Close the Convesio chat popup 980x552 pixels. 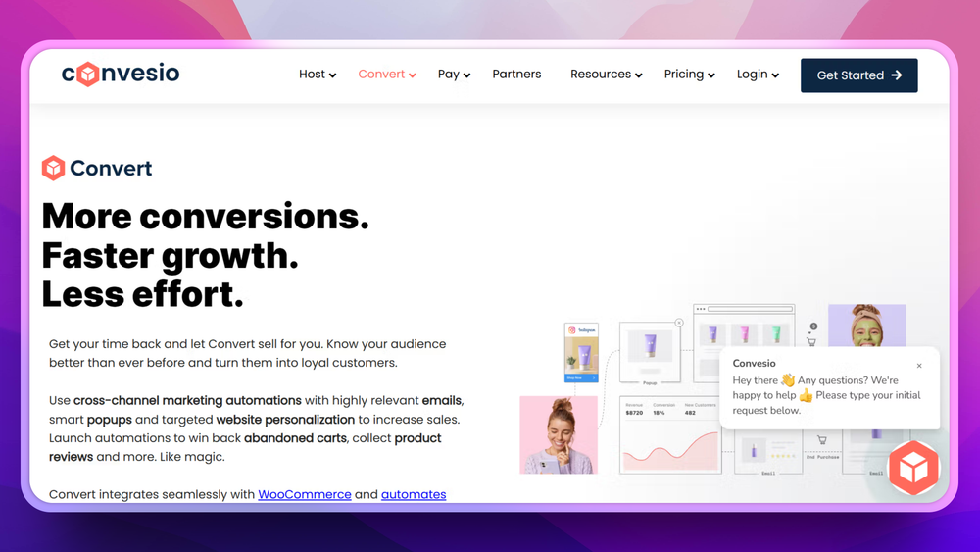click(919, 366)
